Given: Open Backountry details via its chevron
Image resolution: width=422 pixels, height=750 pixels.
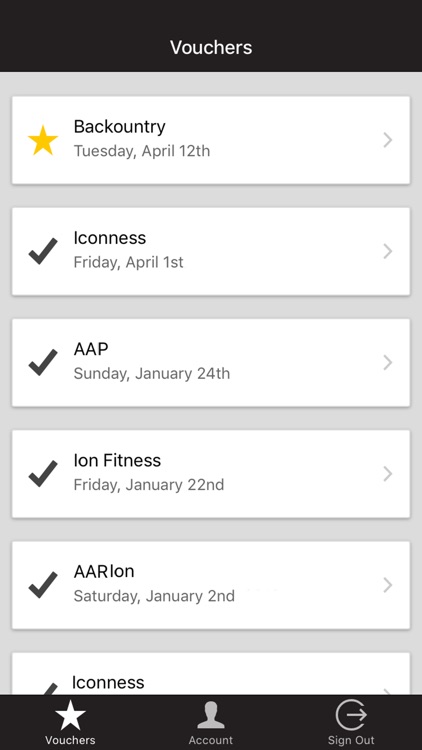Looking at the screenshot, I should [388, 140].
